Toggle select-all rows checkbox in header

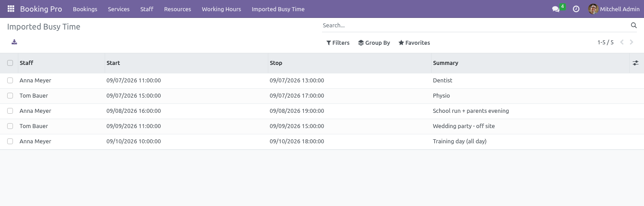pos(10,63)
